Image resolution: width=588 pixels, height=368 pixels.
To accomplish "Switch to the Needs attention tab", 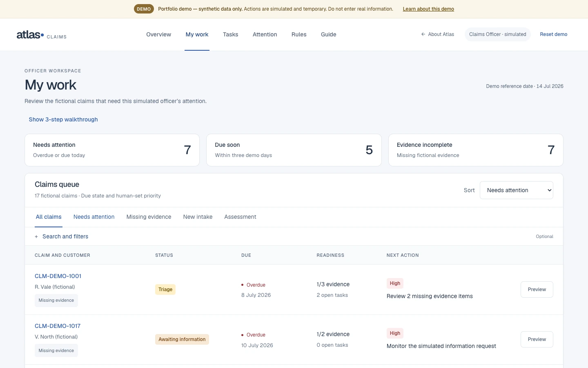I will coord(94,217).
